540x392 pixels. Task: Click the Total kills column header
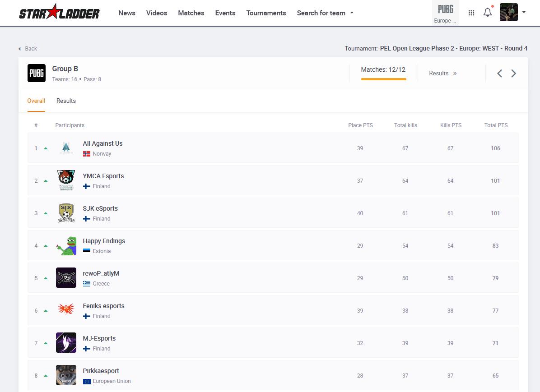pos(405,125)
